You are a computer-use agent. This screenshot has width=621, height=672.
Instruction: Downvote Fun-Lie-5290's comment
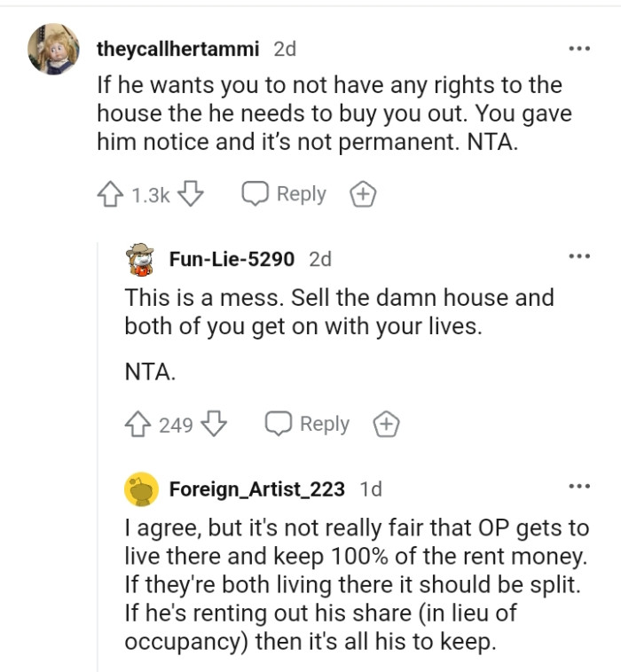[x=216, y=426]
